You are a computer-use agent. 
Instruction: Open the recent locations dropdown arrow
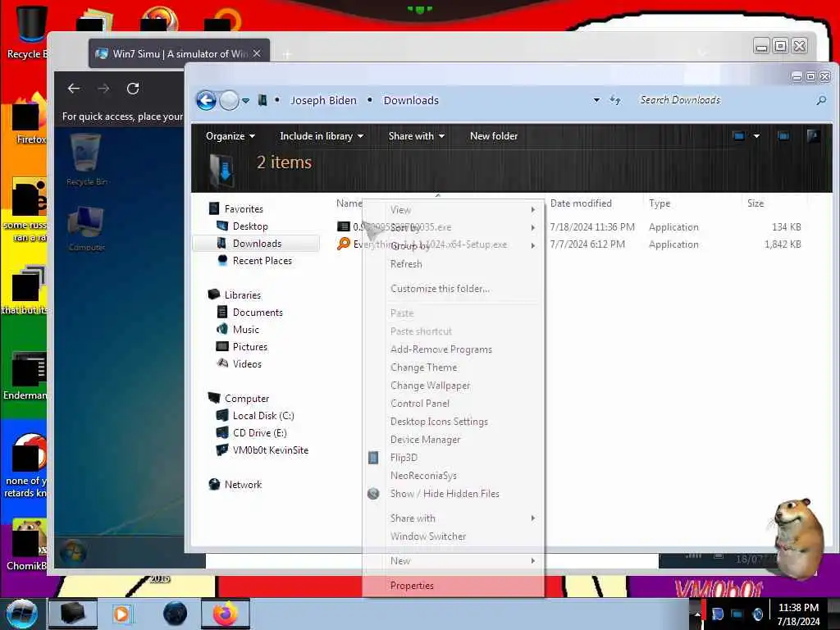click(x=245, y=101)
